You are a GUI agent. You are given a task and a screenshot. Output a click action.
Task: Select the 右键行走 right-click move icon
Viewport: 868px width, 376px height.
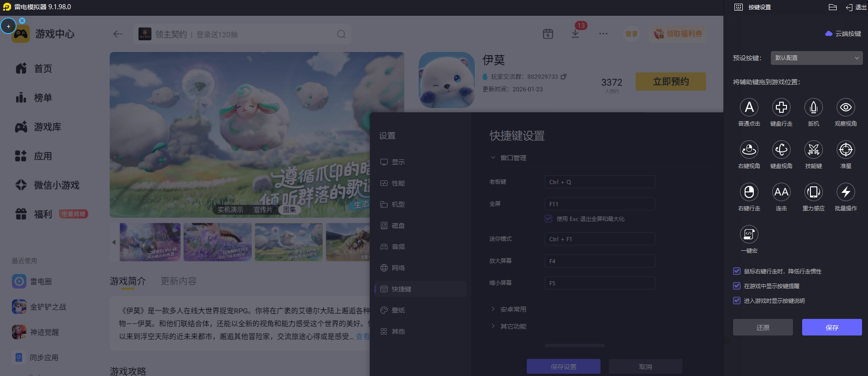[x=749, y=192]
